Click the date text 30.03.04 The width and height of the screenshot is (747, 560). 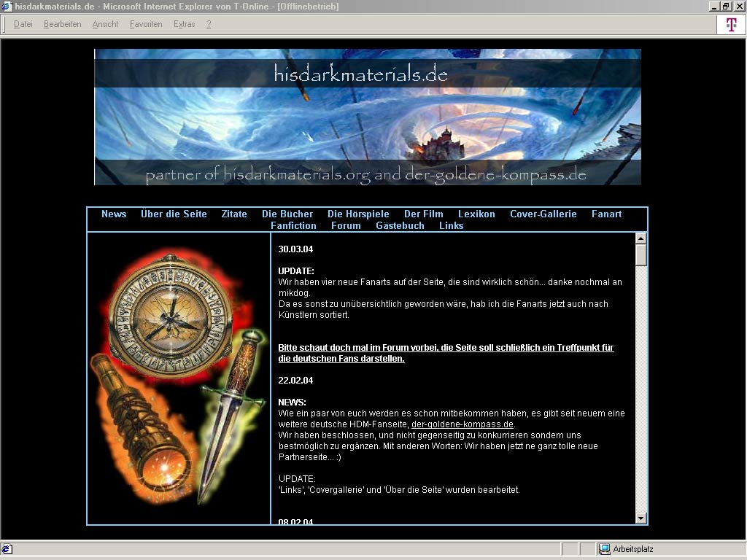coord(295,249)
